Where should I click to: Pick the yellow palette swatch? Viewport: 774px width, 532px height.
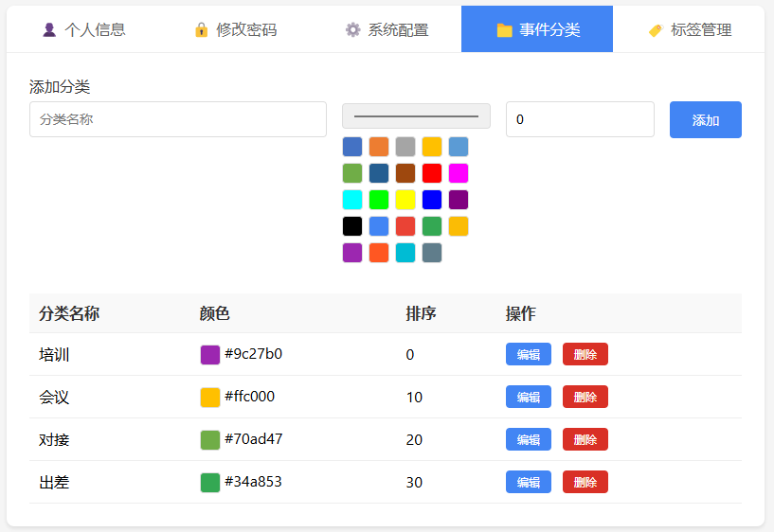[405, 200]
